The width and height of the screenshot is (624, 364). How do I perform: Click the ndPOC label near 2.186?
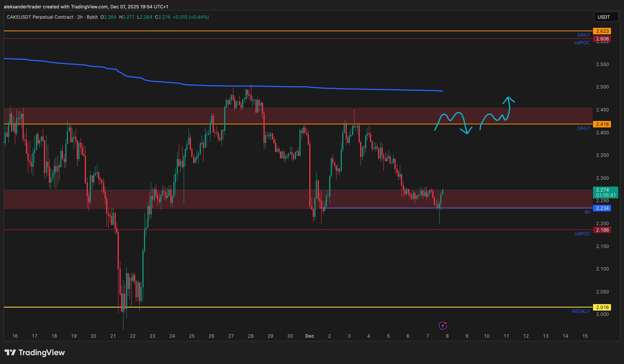[582, 234]
